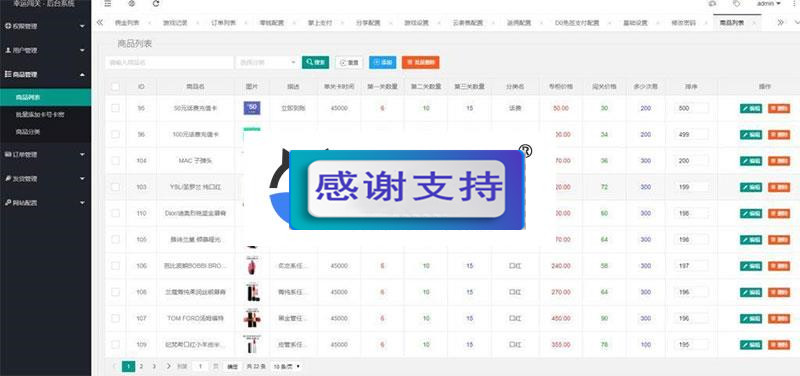Click the product name search input
Screen dimensions: 800x376
[169, 62]
